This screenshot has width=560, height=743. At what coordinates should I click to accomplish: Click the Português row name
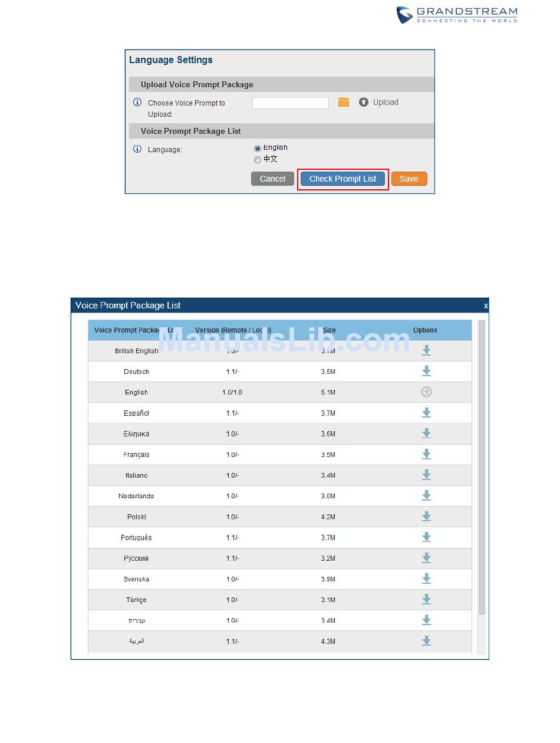tap(136, 538)
